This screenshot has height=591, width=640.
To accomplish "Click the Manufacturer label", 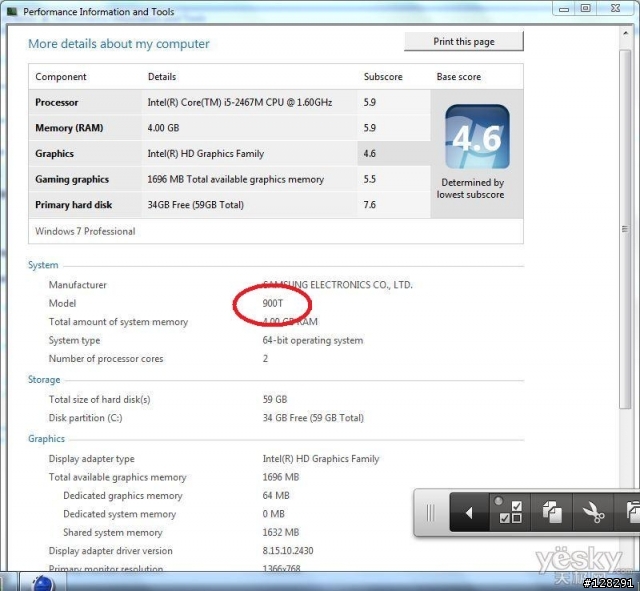I will pyautogui.click(x=78, y=285).
